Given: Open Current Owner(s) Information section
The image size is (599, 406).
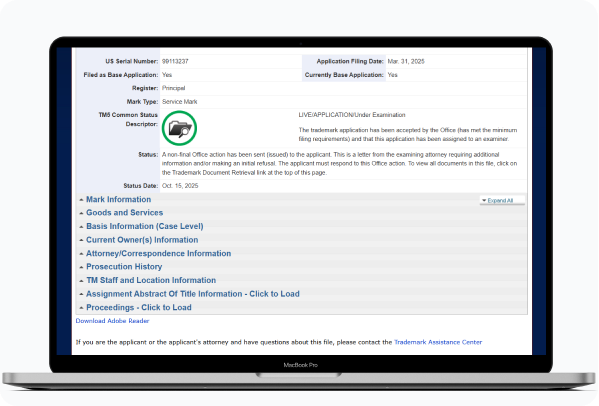Looking at the screenshot, I should (142, 240).
